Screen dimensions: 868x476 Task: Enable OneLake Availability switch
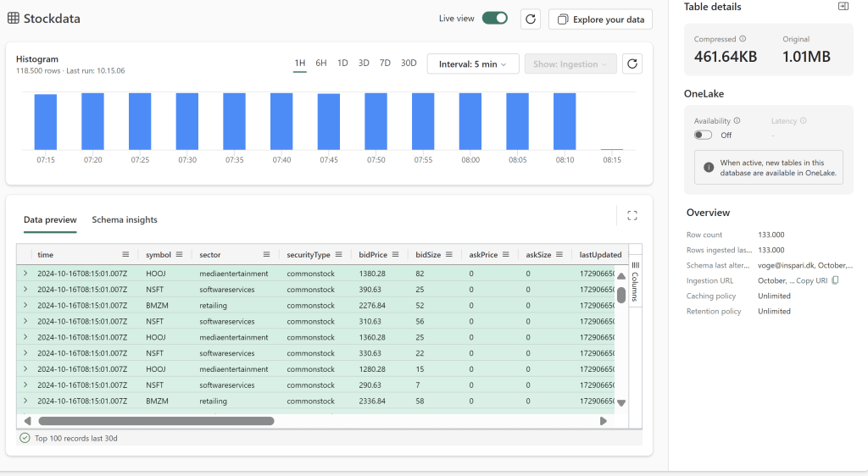click(x=703, y=135)
